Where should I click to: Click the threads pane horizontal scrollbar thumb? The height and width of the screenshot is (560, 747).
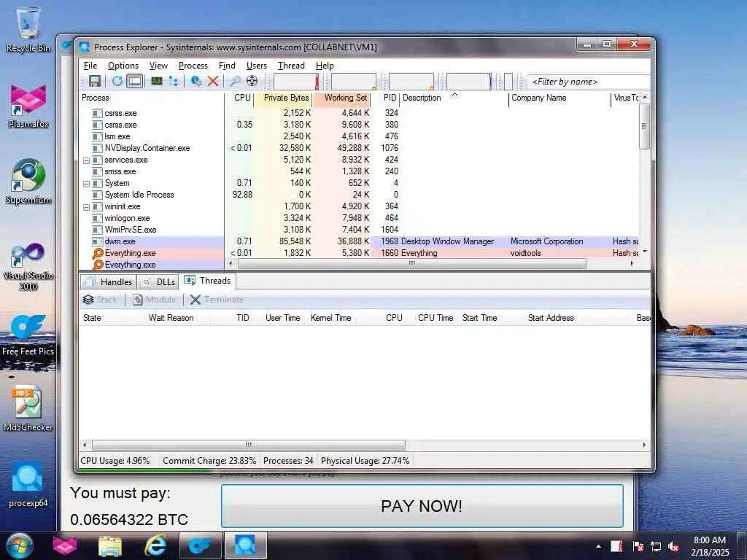click(248, 445)
